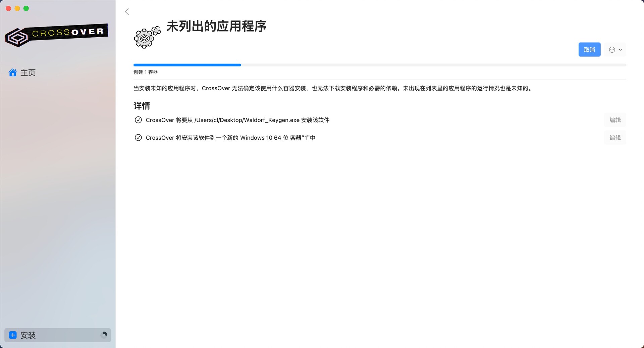Click the unknown application warning paragraph

point(333,88)
